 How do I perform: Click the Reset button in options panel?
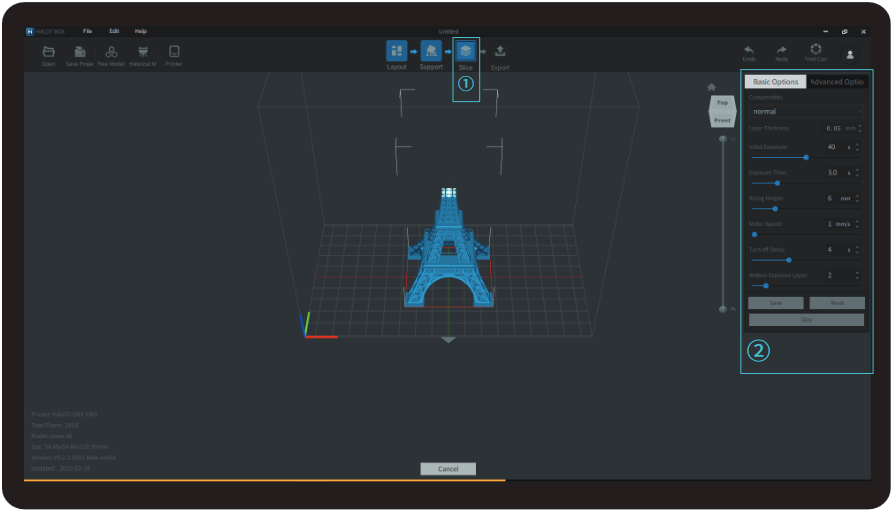837,303
